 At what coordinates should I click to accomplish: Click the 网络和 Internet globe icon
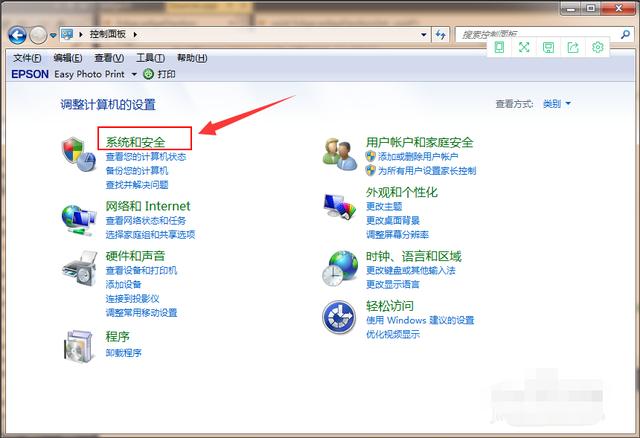tap(79, 220)
